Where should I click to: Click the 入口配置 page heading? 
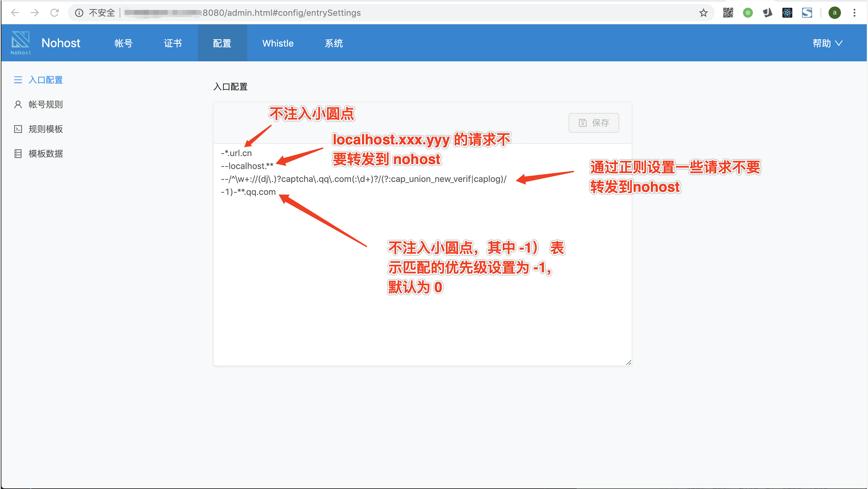230,87
